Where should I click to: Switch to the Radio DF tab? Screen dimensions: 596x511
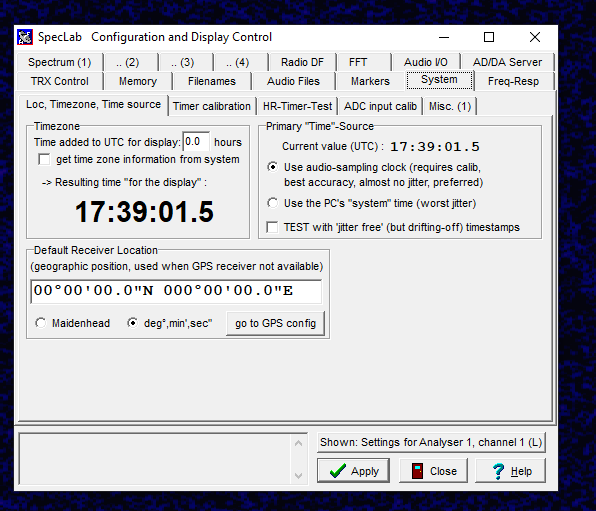click(302, 62)
